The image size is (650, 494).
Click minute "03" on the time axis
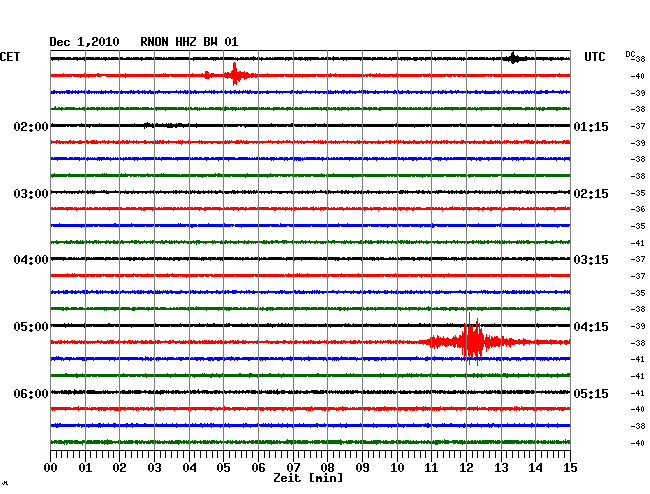[154, 468]
